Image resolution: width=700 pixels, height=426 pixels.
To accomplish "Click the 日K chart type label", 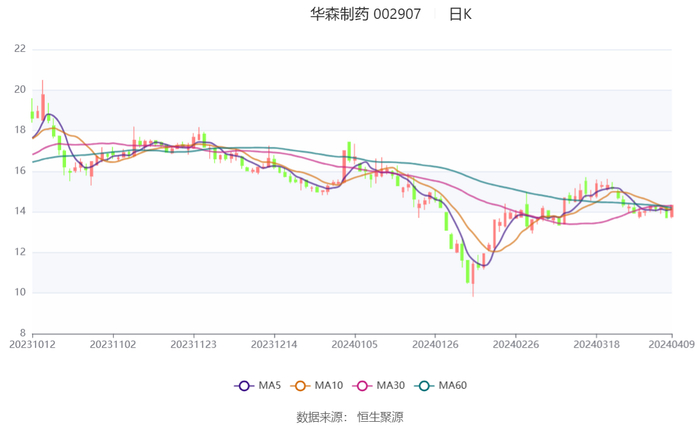I will [x=460, y=14].
